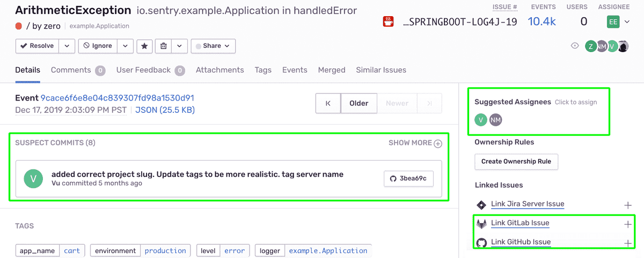The image size is (644, 258).
Task: Add a GitHub issue via its plus icon
Action: pyautogui.click(x=628, y=243)
